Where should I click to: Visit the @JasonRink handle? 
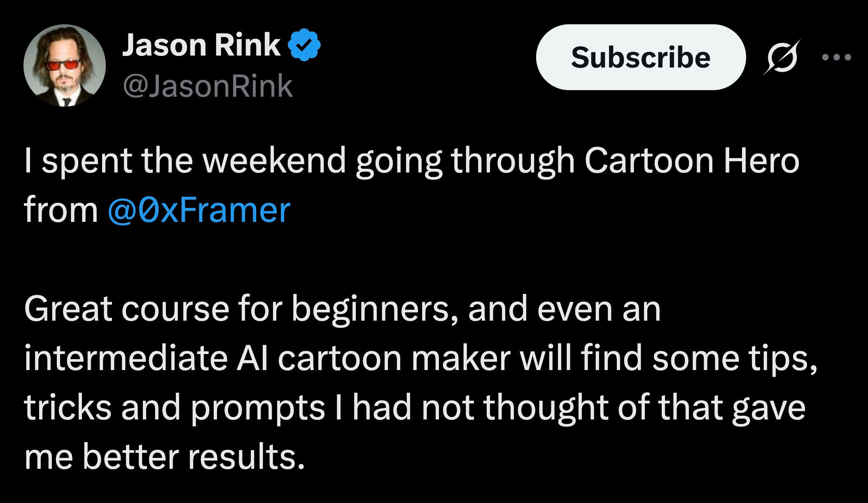tap(207, 86)
